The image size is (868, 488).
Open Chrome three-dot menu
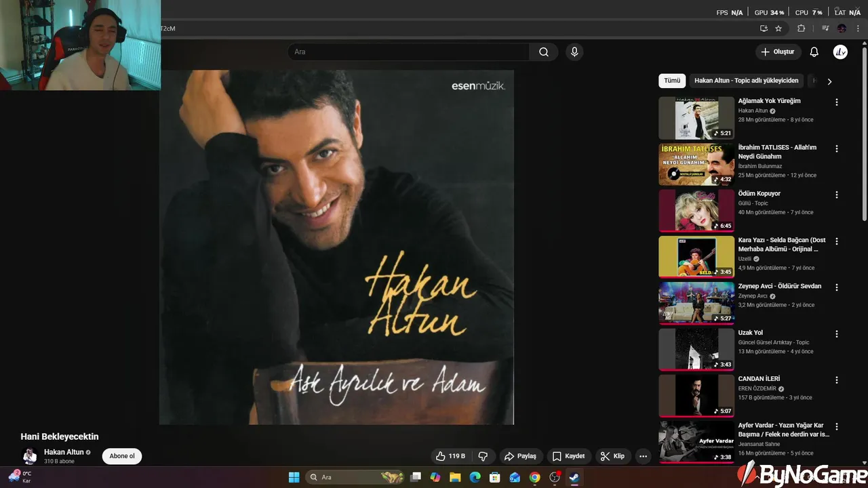click(858, 28)
